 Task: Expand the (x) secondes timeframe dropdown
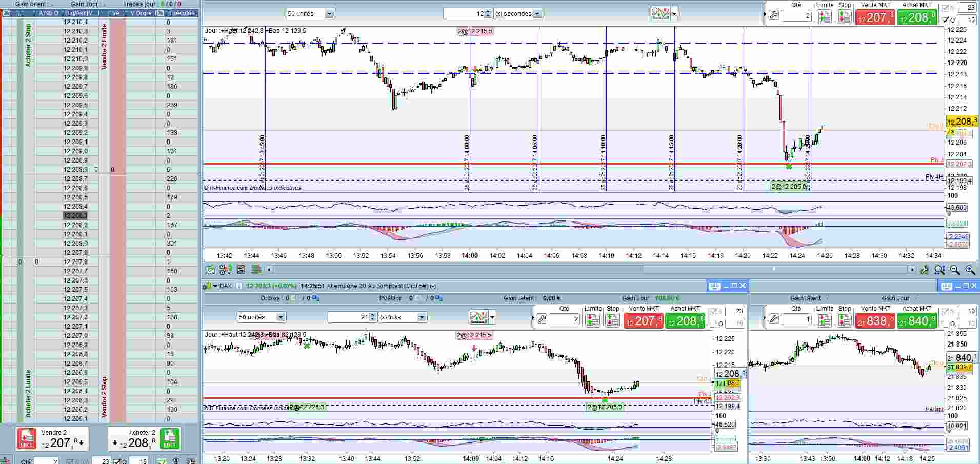tap(537, 14)
